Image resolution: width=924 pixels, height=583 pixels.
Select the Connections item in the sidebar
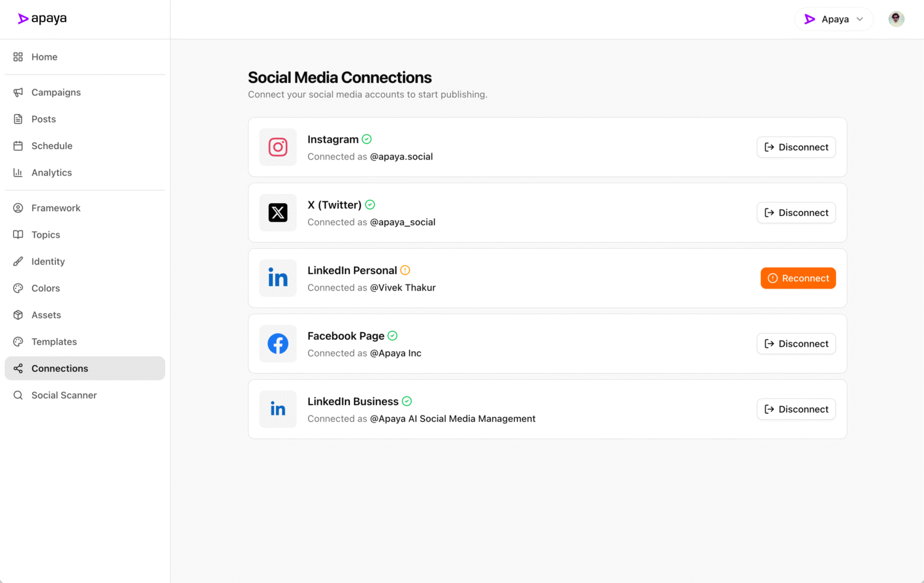tap(59, 368)
